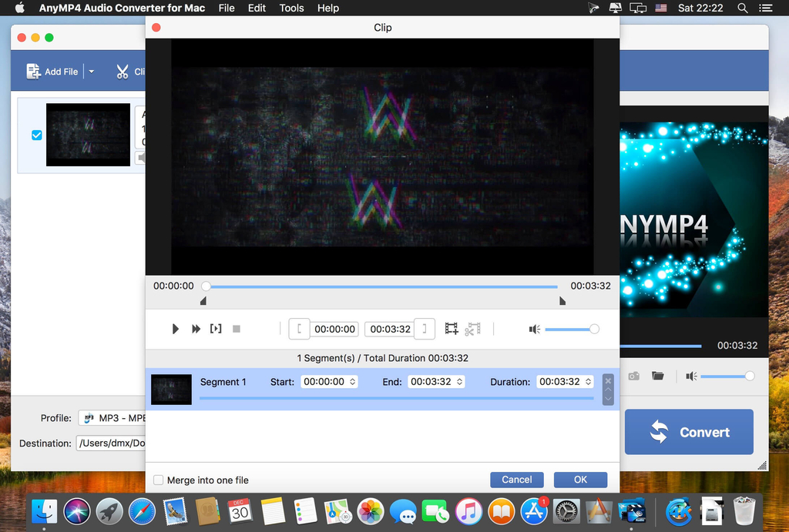Play only the selected segment
The image size is (789, 532).
(216, 329)
